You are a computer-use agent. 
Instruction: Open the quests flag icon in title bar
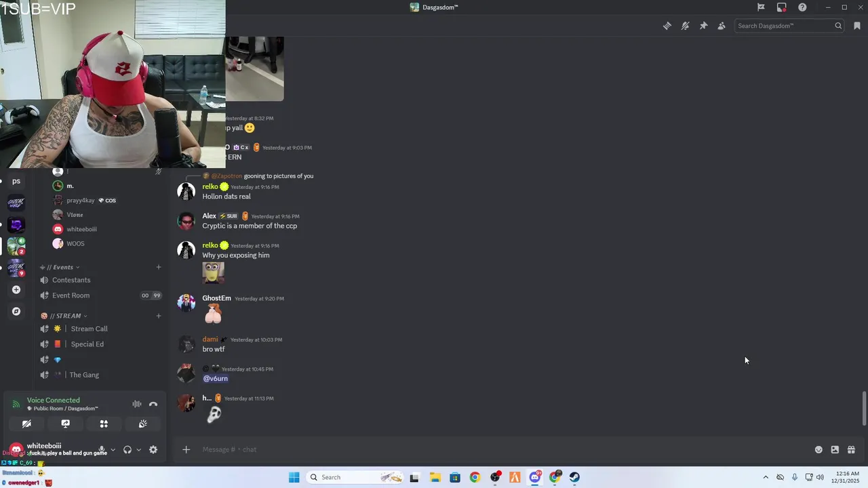(x=761, y=7)
